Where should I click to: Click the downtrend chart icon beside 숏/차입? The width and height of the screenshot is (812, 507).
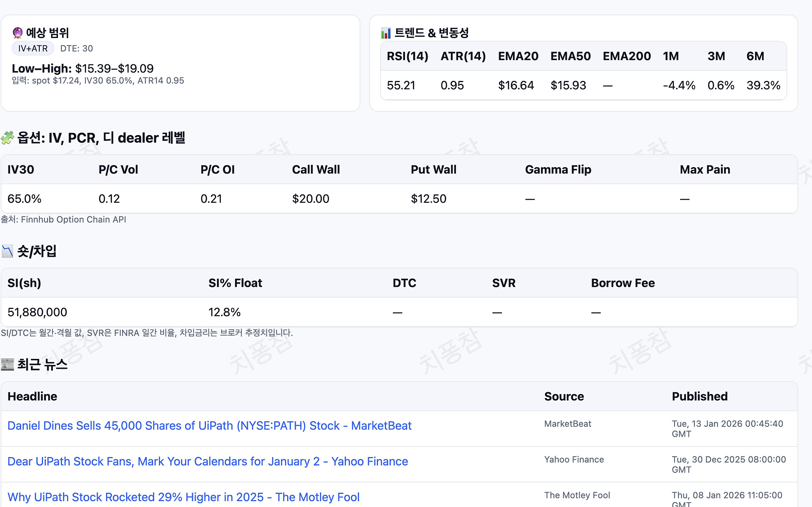8,251
